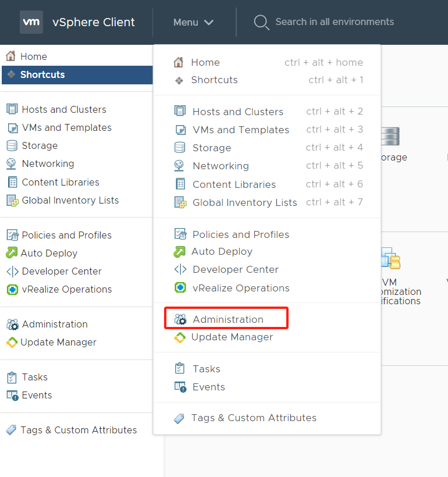Viewport: 448px width, 477px height.
Task: Open Networking text in left sidebar
Action: coord(48,163)
